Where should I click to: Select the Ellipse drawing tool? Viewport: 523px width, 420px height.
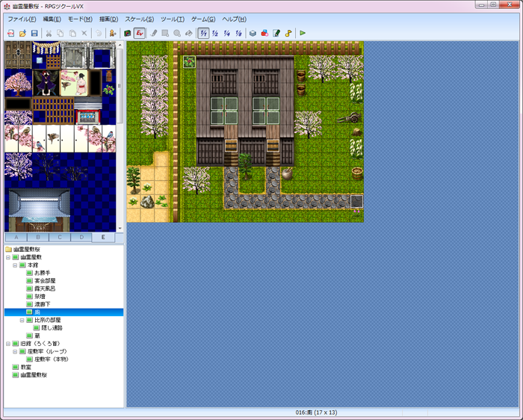coord(177,33)
